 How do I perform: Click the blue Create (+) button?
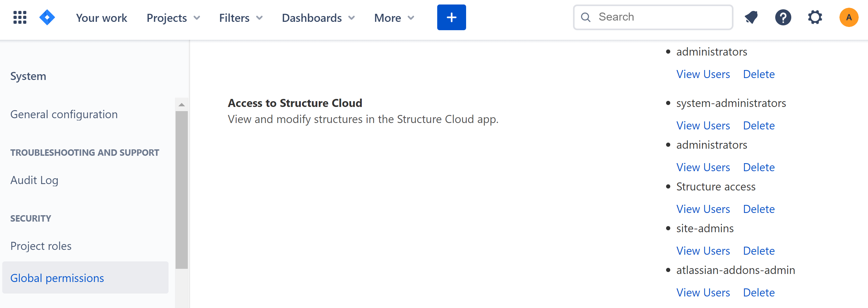pyautogui.click(x=451, y=17)
